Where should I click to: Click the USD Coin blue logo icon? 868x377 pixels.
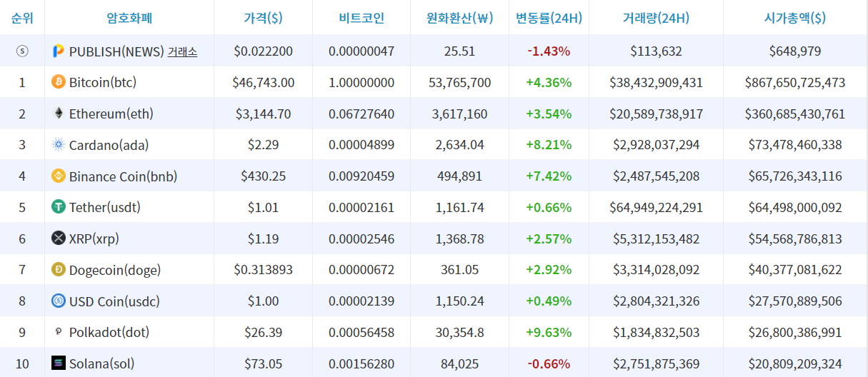59,301
